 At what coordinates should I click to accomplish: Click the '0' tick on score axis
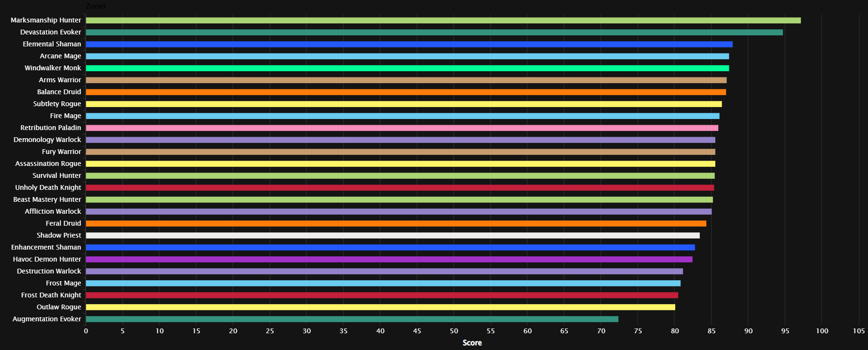tap(86, 331)
